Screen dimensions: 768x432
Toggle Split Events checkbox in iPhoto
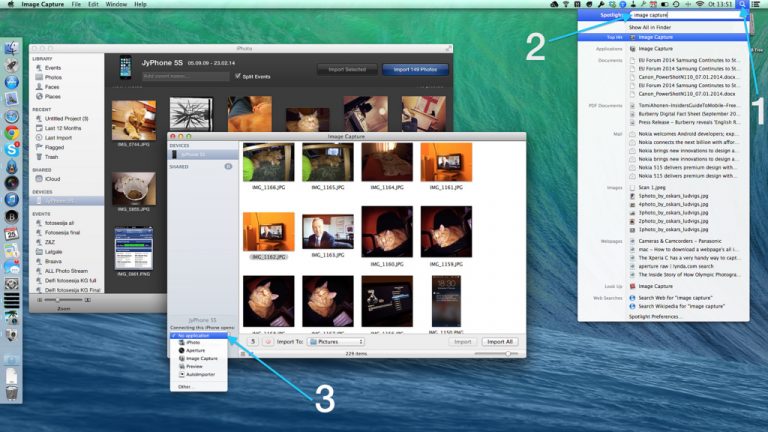tap(238, 76)
